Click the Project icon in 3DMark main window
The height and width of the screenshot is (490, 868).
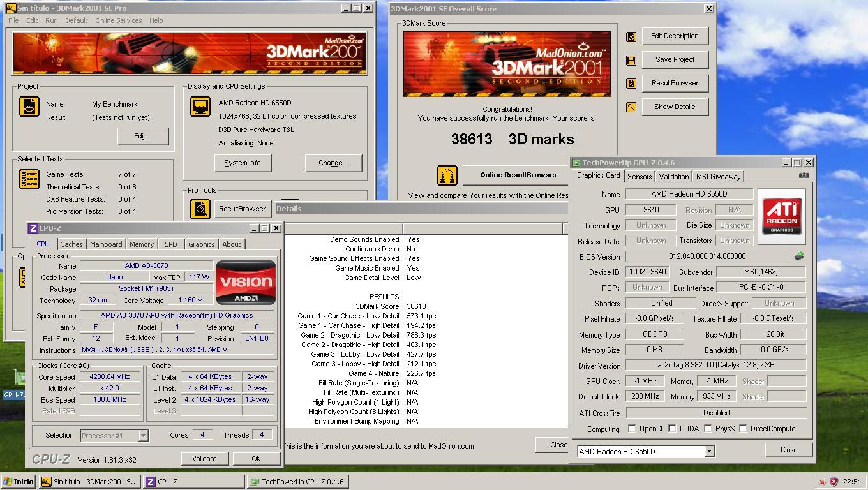coord(29,107)
